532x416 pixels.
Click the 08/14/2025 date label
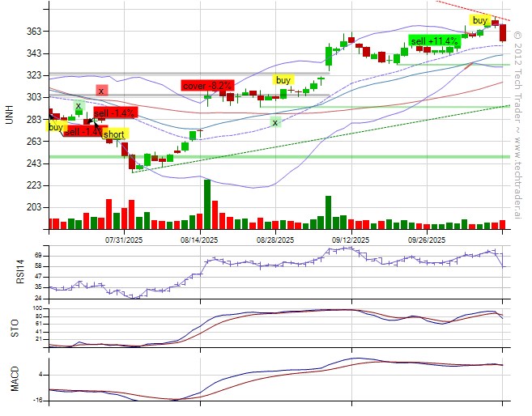click(198, 240)
